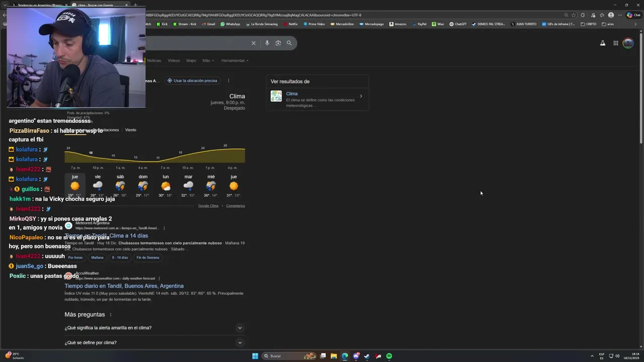Screen dimensions: 644x362
Task: Open Tiempo diario en Tandil AccuWeather result
Action: pyautogui.click(x=124, y=286)
